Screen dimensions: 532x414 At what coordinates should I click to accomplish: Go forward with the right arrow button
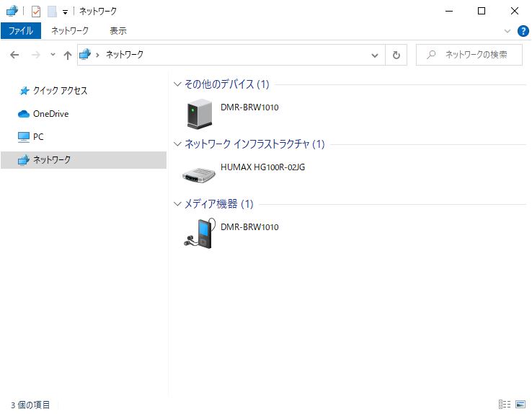pyautogui.click(x=35, y=55)
